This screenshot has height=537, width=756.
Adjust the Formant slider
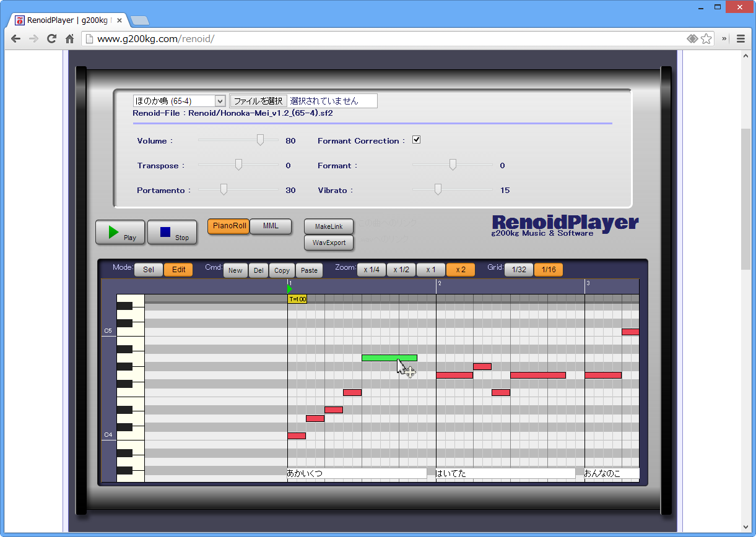click(453, 165)
